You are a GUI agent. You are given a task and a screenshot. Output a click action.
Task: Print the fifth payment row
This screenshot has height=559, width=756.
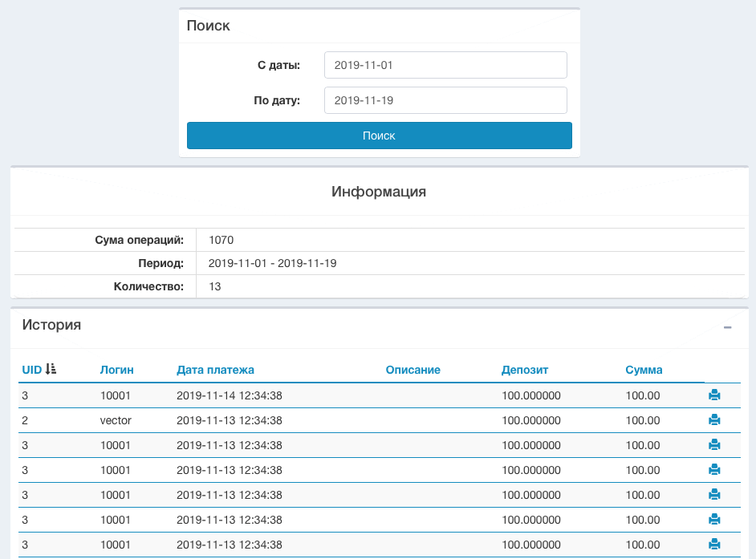coord(714,495)
